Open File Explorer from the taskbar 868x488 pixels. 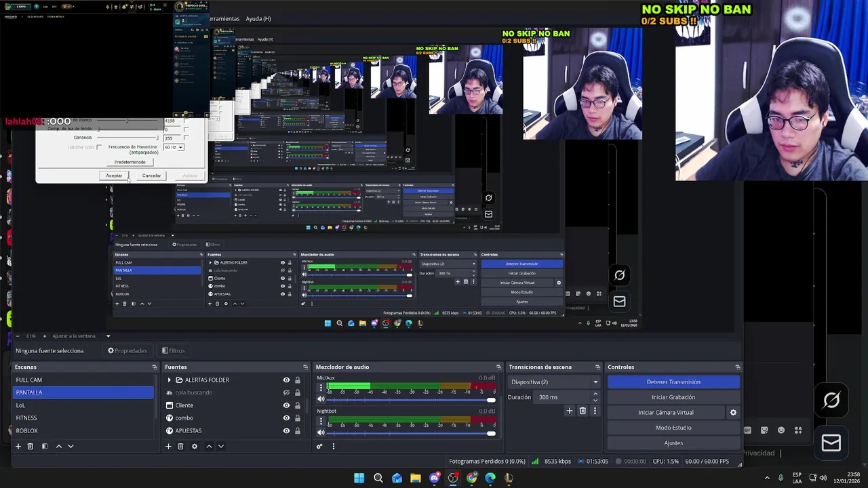[415, 478]
